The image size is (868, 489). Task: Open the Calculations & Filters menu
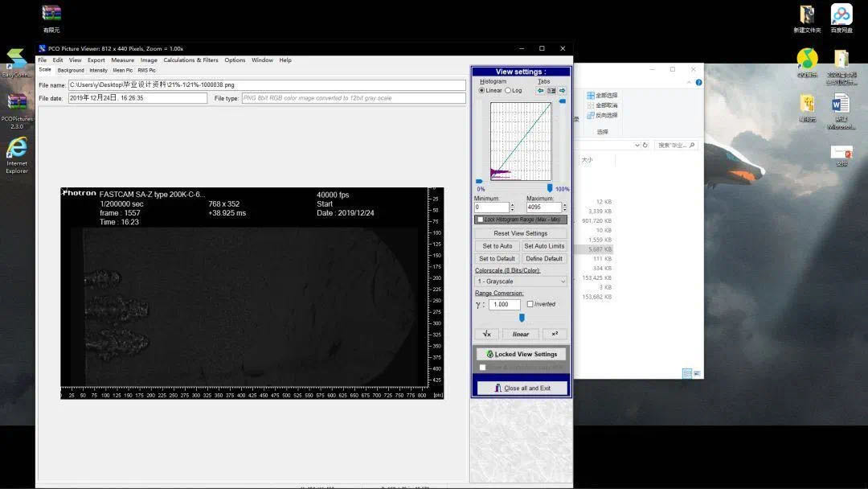coord(190,60)
